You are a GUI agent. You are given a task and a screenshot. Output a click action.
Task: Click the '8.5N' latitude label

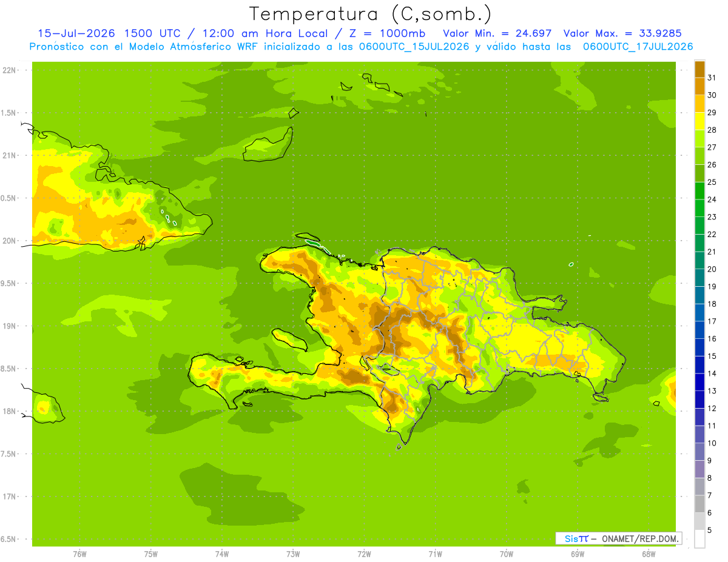click(10, 369)
